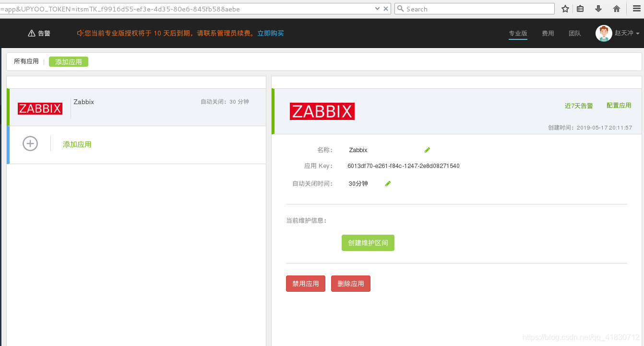Click the 创建维护区间 button
This screenshot has width=644, height=346.
point(368,243)
